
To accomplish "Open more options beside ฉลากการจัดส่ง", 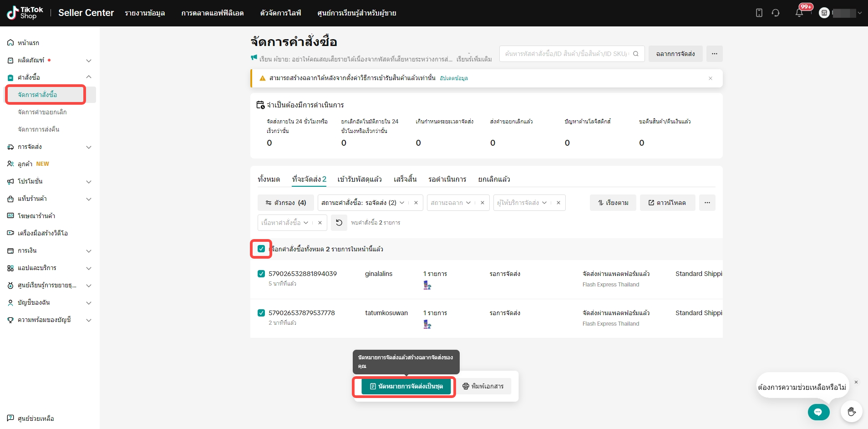I will coord(715,54).
